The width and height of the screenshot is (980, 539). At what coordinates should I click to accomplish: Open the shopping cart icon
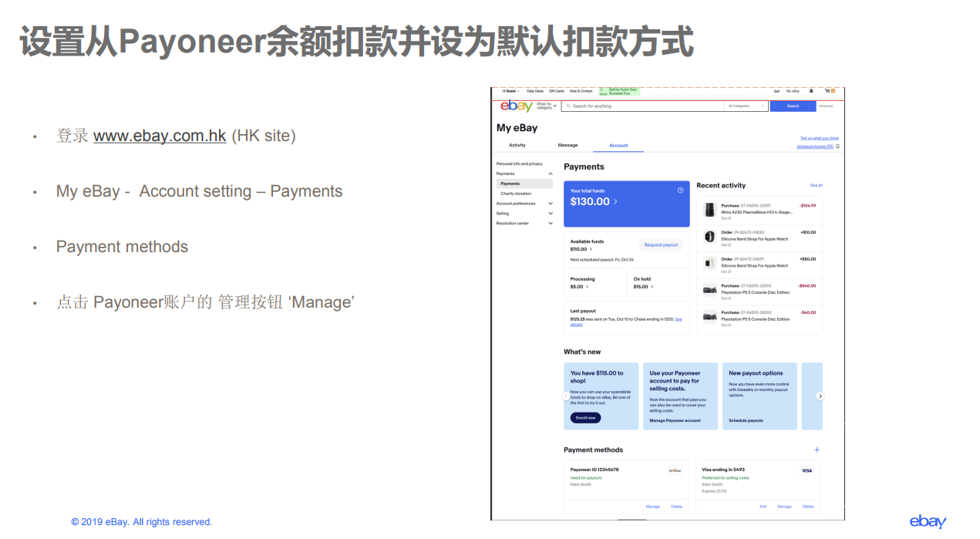[x=829, y=91]
